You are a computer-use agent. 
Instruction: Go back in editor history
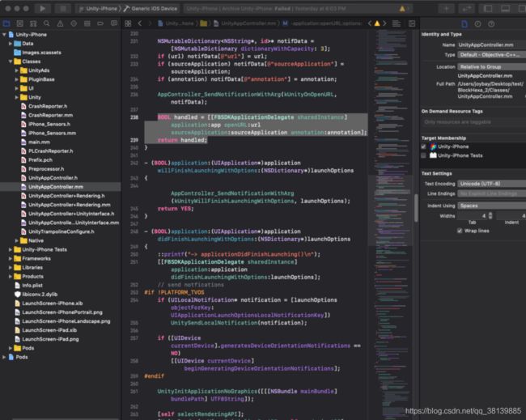140,23
